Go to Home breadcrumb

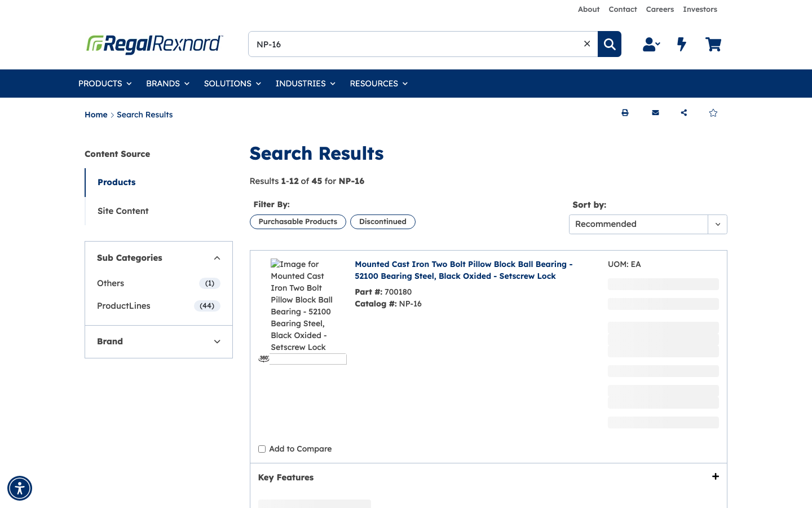(x=96, y=115)
